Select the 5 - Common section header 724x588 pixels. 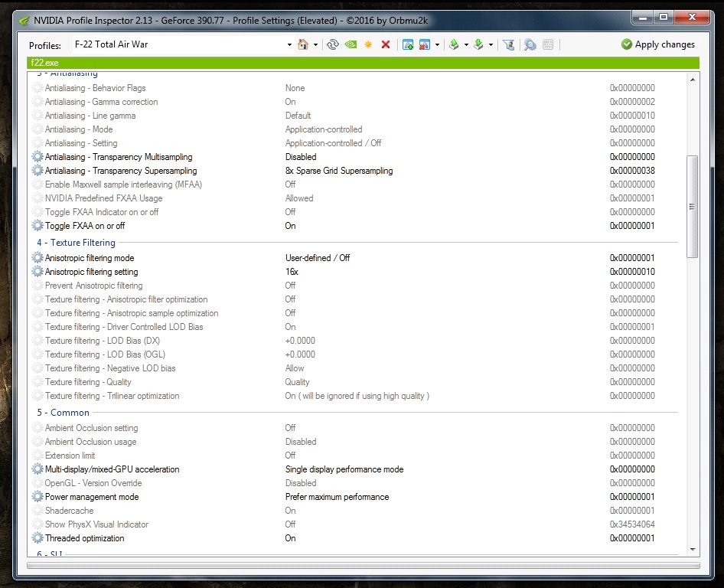click(x=64, y=413)
